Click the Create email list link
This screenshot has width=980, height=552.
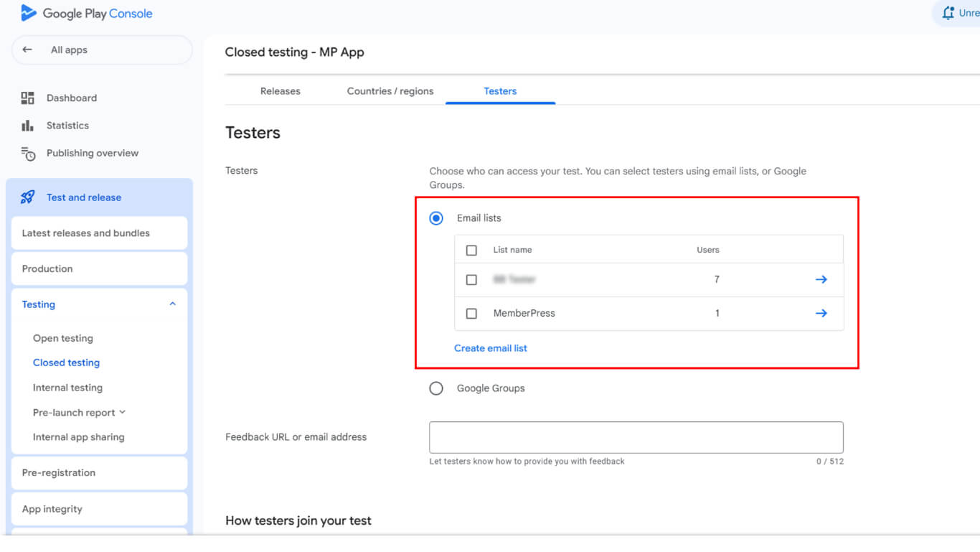pyautogui.click(x=491, y=348)
